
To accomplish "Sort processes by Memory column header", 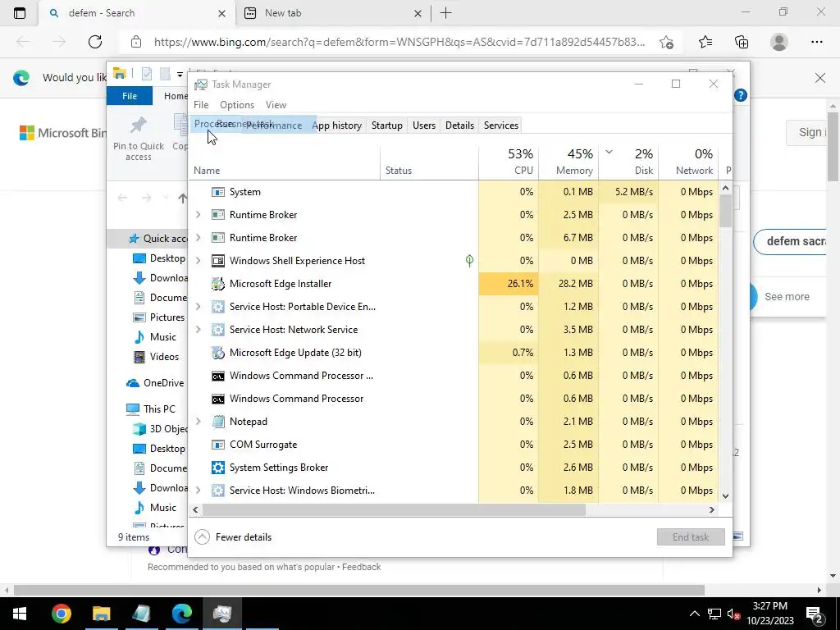I will (568, 162).
